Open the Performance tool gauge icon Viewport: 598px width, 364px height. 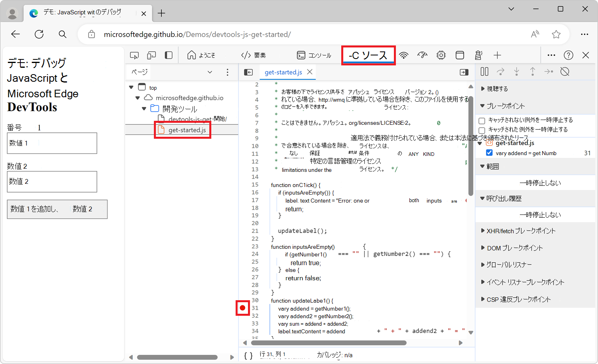click(422, 55)
